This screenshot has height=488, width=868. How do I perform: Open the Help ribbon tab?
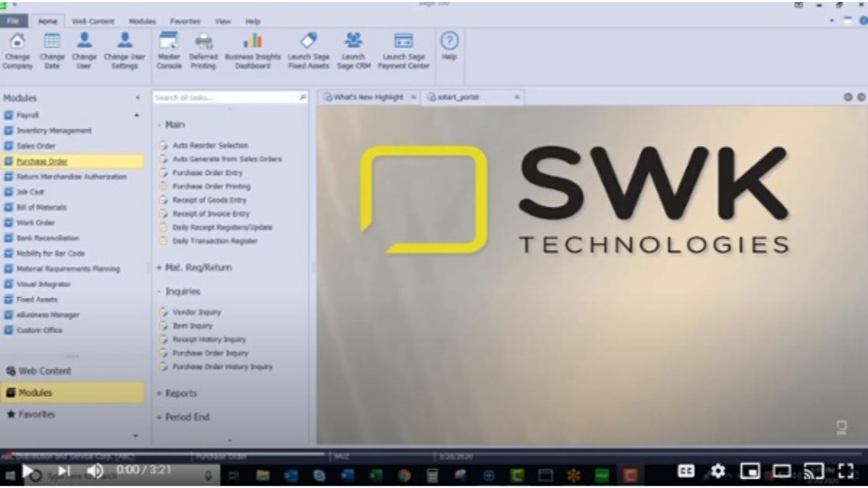[252, 22]
